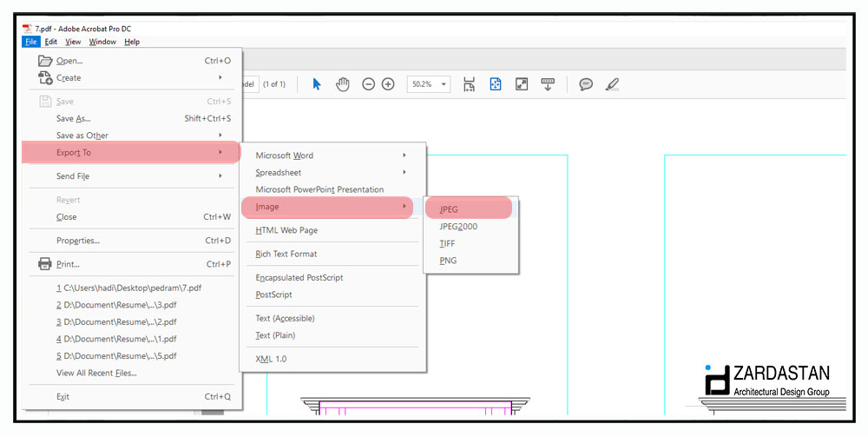Viewport: 868px width, 437px height.
Task: Select the Highlight text pen tool
Action: coord(612,84)
